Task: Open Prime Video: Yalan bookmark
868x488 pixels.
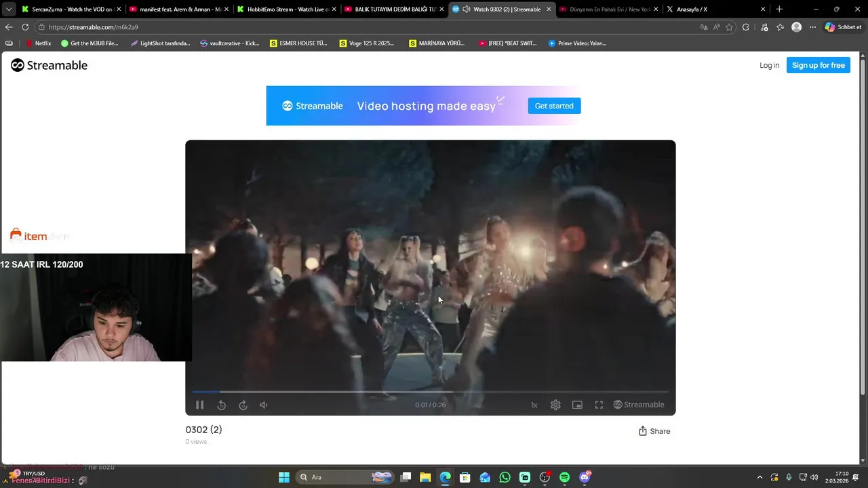Action: [x=578, y=43]
